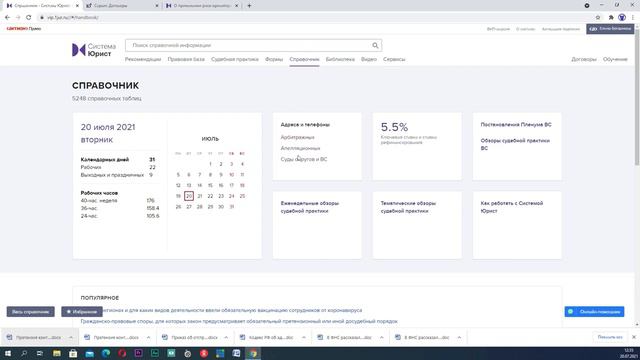The image size is (640, 360).
Task: Click the user account button top right
Action: (610, 29)
